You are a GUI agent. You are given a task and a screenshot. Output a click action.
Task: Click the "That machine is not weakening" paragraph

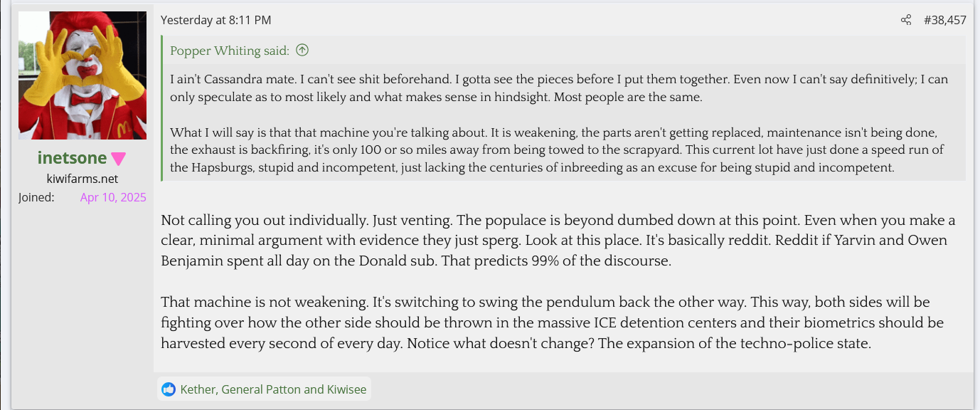click(552, 322)
